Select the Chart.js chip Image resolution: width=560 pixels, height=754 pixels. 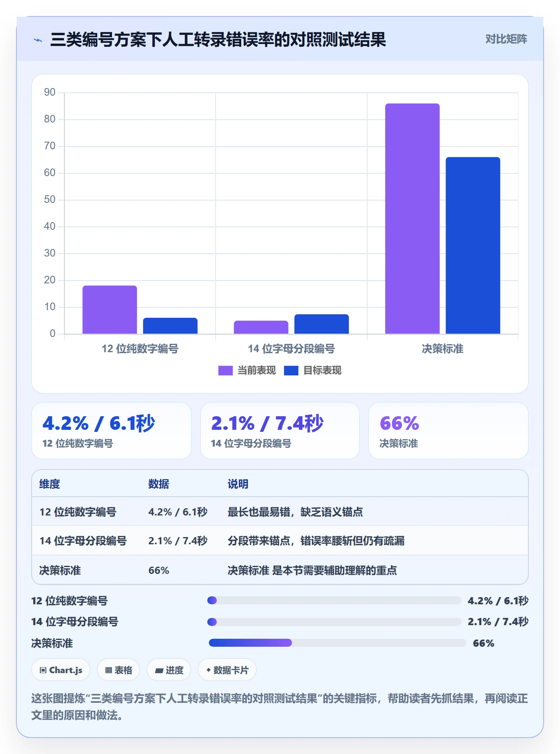61,670
